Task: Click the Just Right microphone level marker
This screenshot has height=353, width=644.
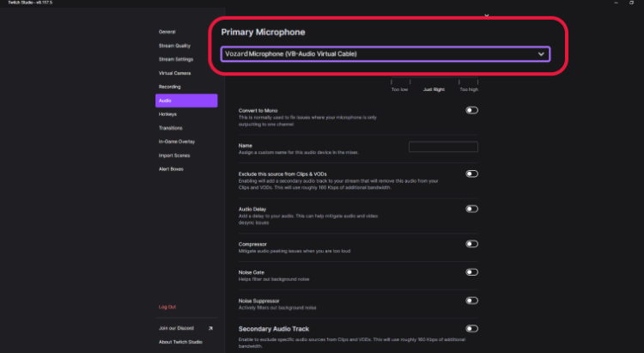Action: [x=434, y=88]
